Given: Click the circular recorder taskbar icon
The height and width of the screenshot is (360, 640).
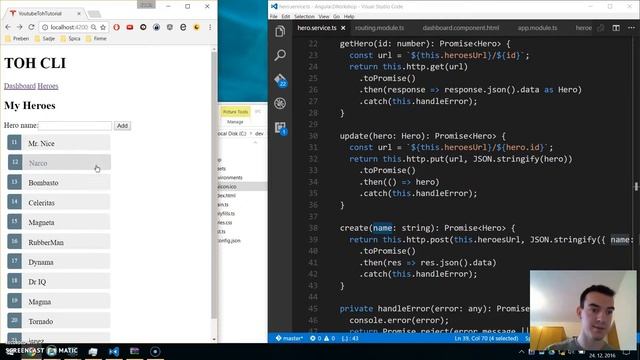Looking at the screenshot, I should [155, 351].
